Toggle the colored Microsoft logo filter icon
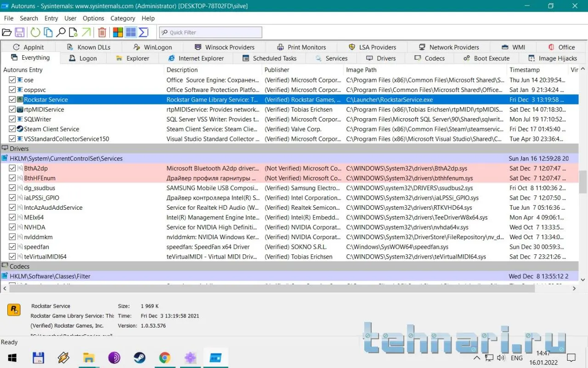 pyautogui.click(x=118, y=32)
